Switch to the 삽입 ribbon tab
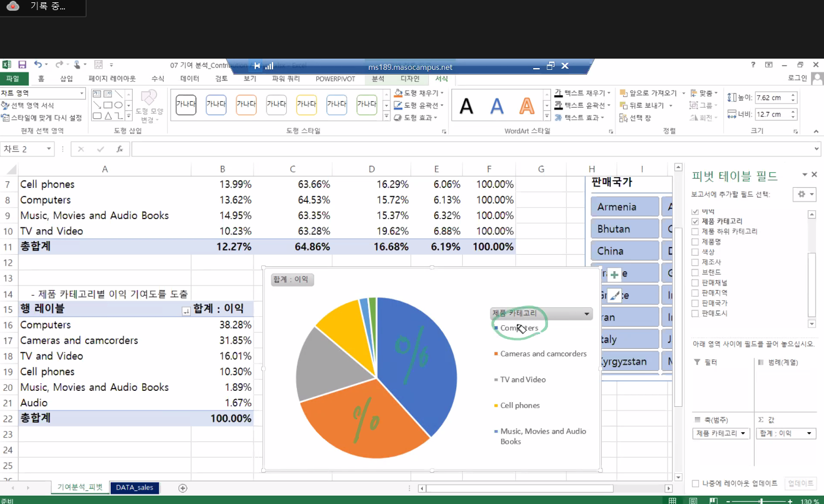The width and height of the screenshot is (824, 504). pyautogui.click(x=66, y=79)
